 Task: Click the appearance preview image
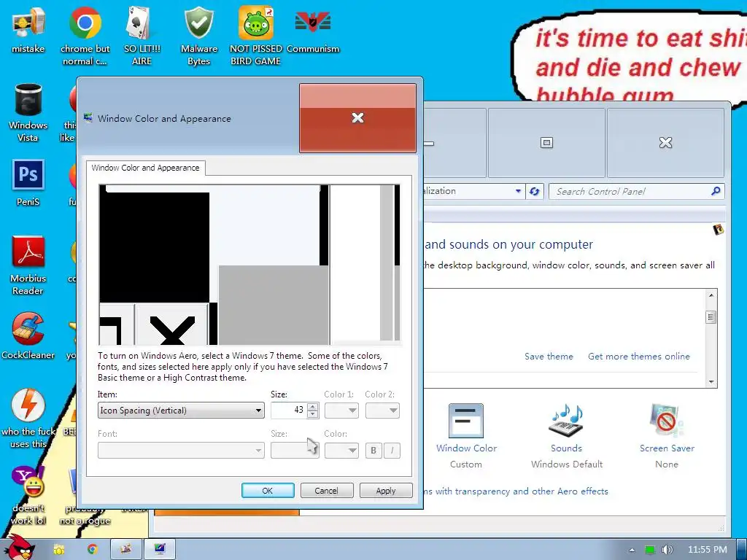(249, 264)
